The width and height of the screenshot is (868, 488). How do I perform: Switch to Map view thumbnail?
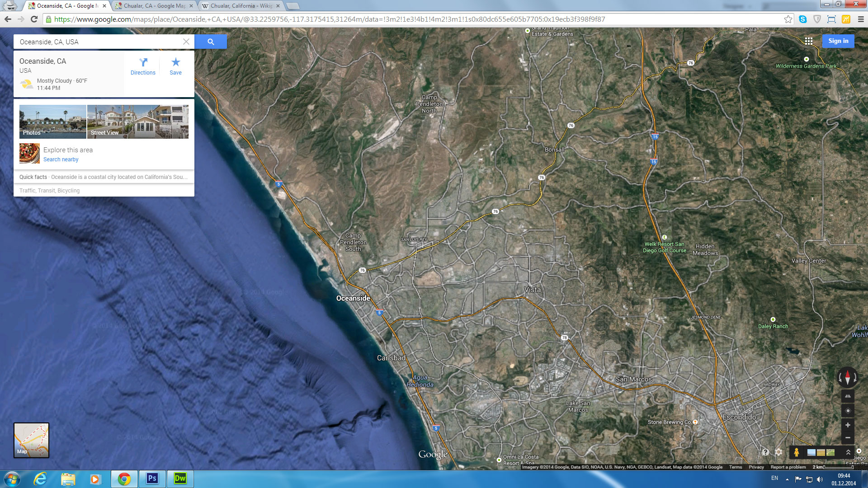coord(31,440)
